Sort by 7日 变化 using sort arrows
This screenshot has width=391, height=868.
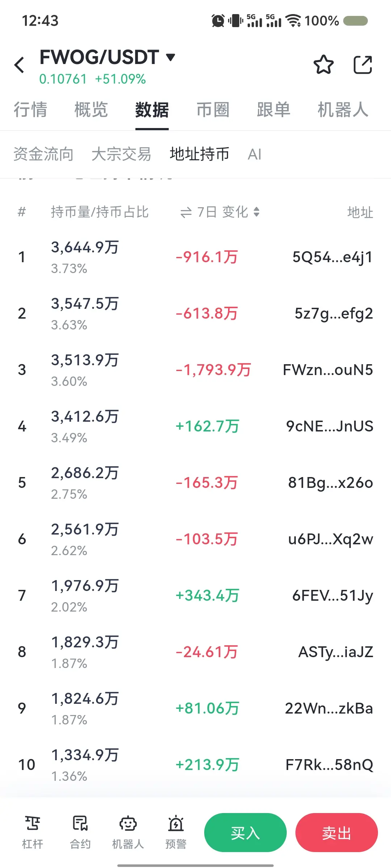tap(256, 212)
